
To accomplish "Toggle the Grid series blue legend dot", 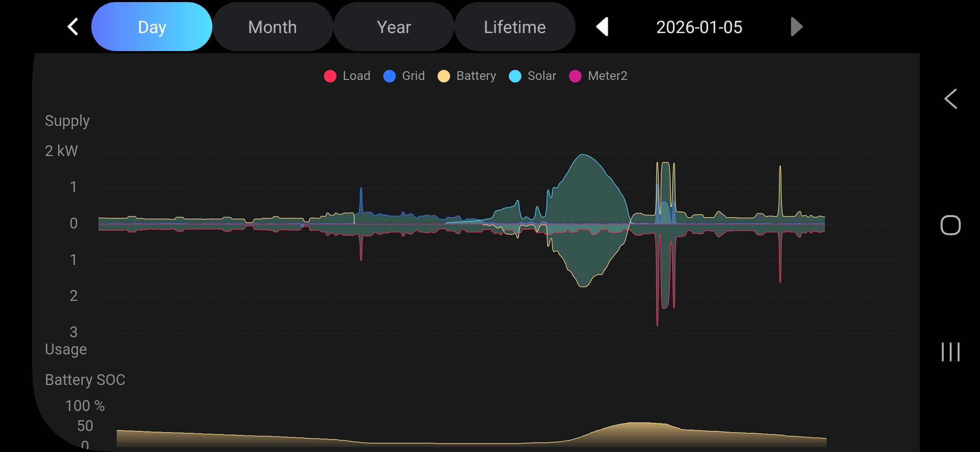I will point(389,76).
